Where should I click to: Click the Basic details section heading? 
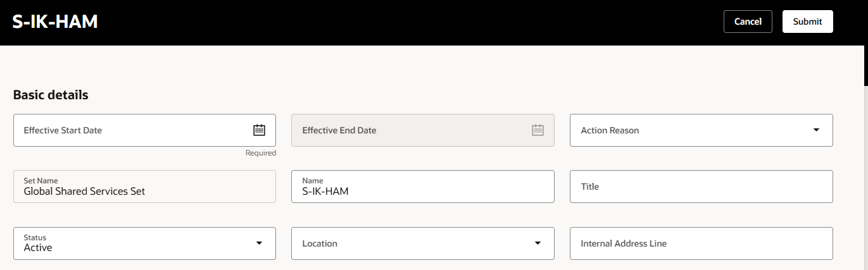point(51,95)
